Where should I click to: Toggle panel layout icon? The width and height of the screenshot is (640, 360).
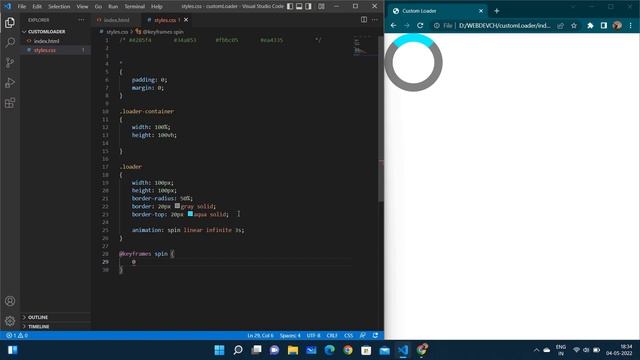(299, 6)
